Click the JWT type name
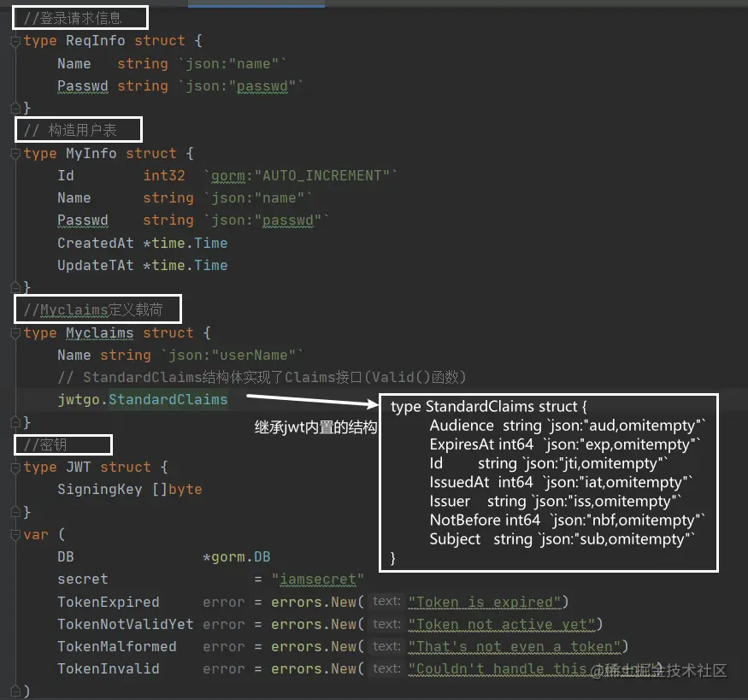The height and width of the screenshot is (700, 748). [x=79, y=467]
